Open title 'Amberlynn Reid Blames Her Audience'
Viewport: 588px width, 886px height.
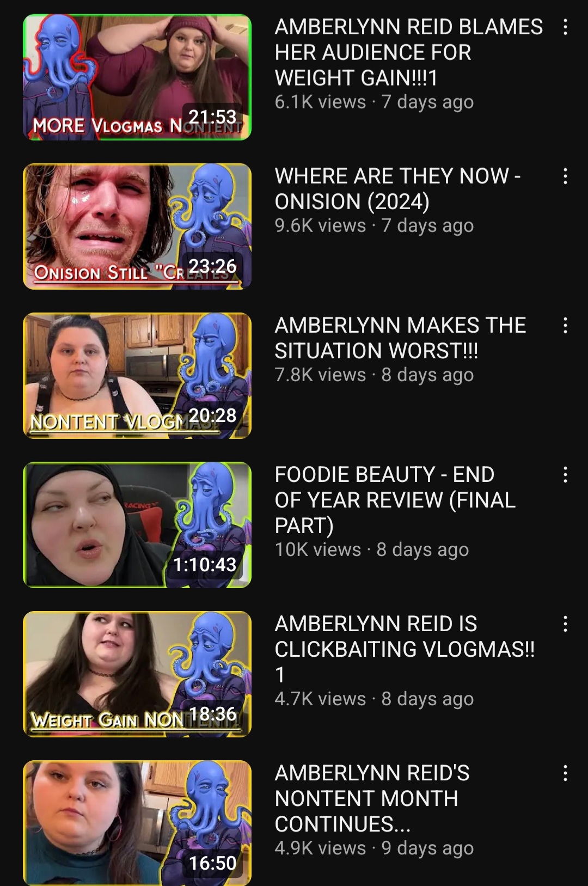408,52
